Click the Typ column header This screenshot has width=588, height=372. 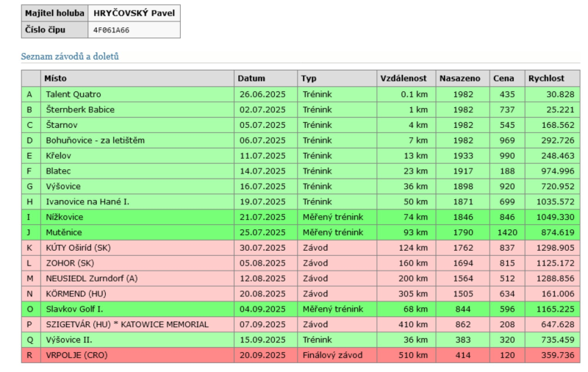tap(309, 78)
